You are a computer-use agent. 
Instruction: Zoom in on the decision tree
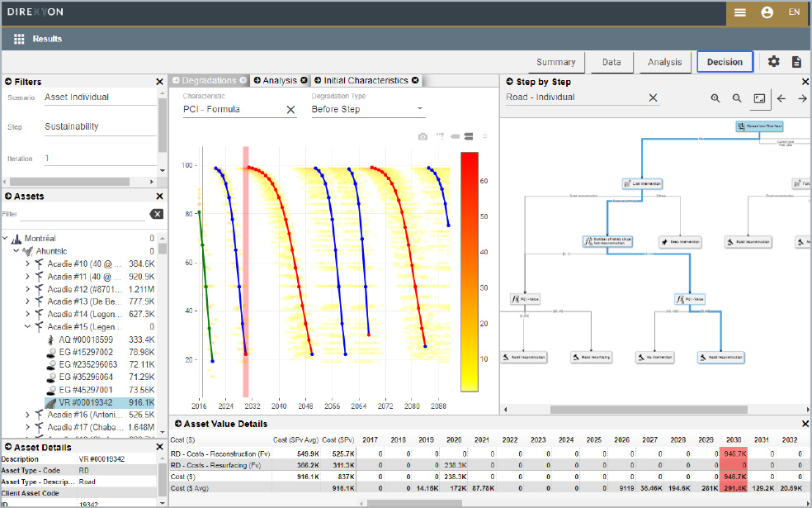click(715, 98)
